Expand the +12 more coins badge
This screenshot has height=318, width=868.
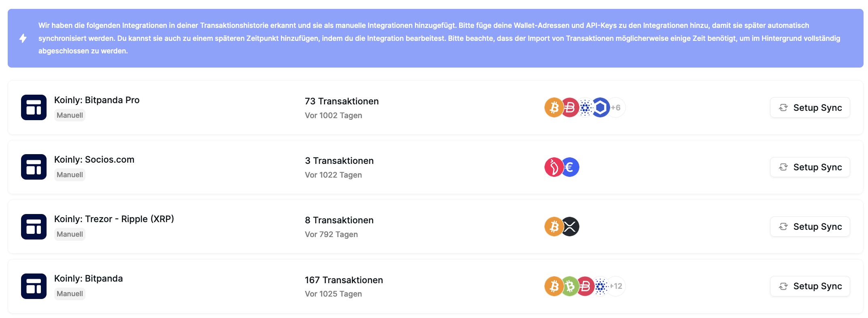click(616, 286)
